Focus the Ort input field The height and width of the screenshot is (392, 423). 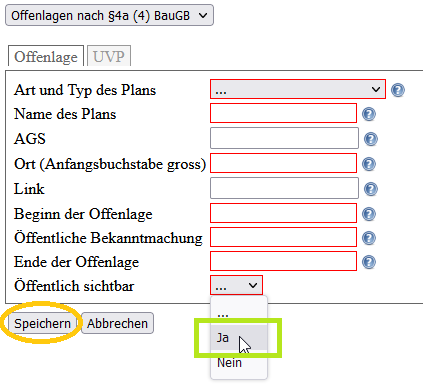283,163
